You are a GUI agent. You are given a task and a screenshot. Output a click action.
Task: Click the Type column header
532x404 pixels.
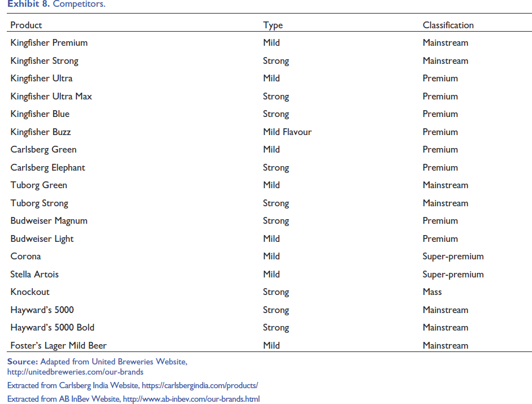coord(273,25)
